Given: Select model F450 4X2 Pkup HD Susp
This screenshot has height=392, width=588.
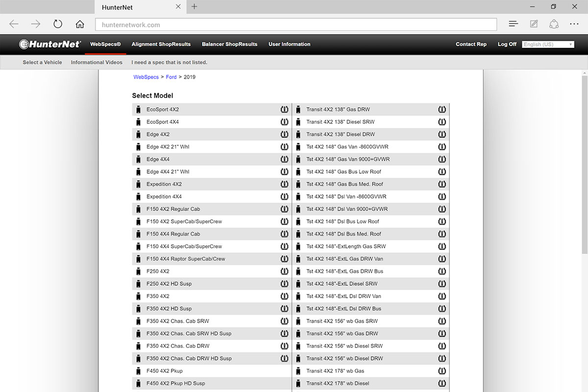Looking at the screenshot, I should pyautogui.click(x=176, y=383).
